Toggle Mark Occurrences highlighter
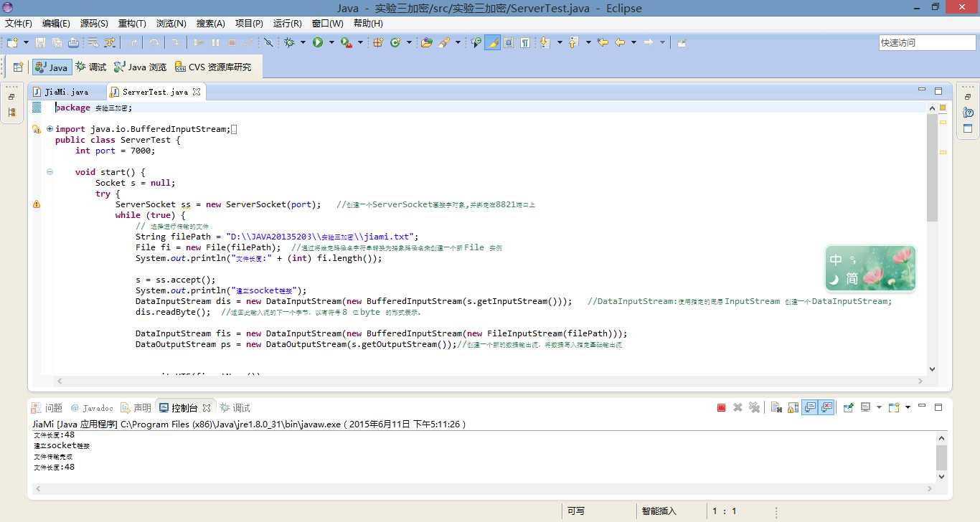This screenshot has width=980, height=522. (492, 42)
